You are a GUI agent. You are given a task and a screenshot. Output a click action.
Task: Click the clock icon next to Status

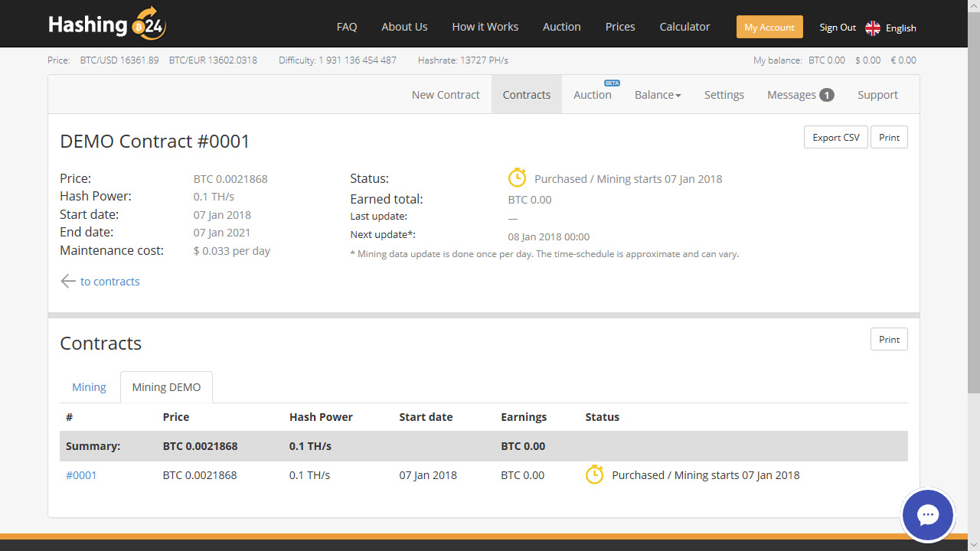coord(518,178)
